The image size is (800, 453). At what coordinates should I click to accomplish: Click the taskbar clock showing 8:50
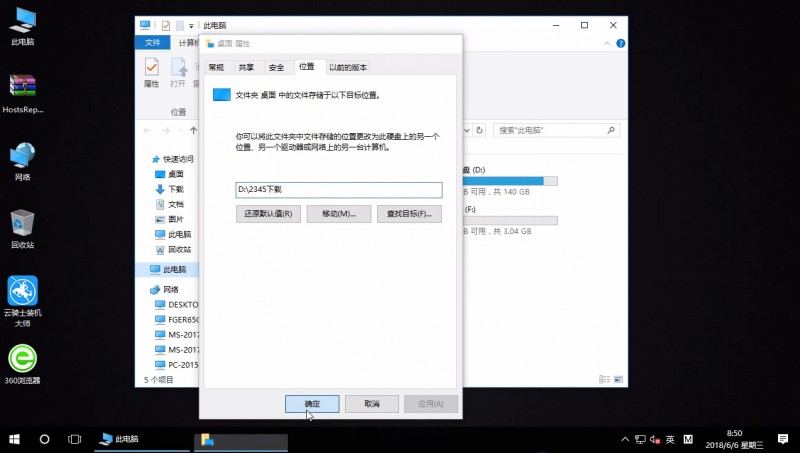point(734,439)
